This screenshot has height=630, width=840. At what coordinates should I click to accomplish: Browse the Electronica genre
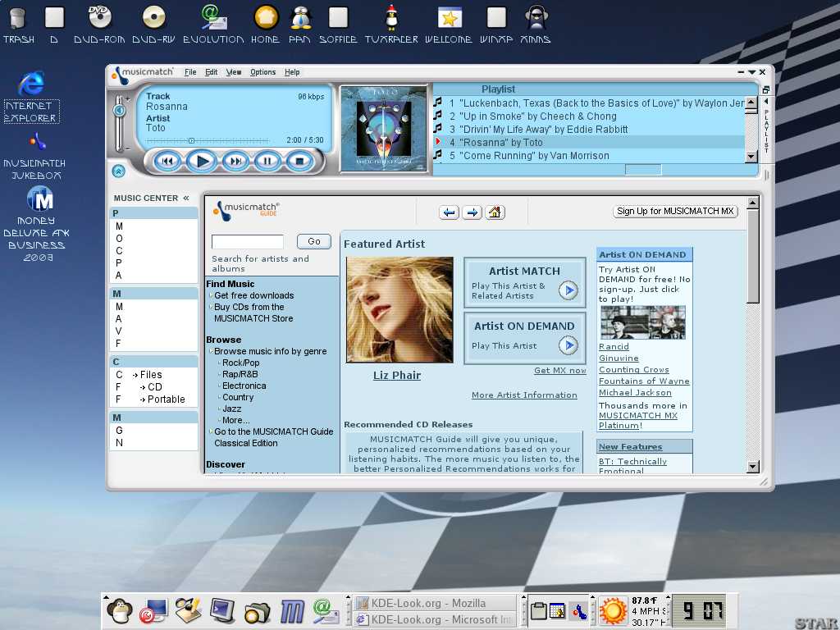pyautogui.click(x=244, y=386)
